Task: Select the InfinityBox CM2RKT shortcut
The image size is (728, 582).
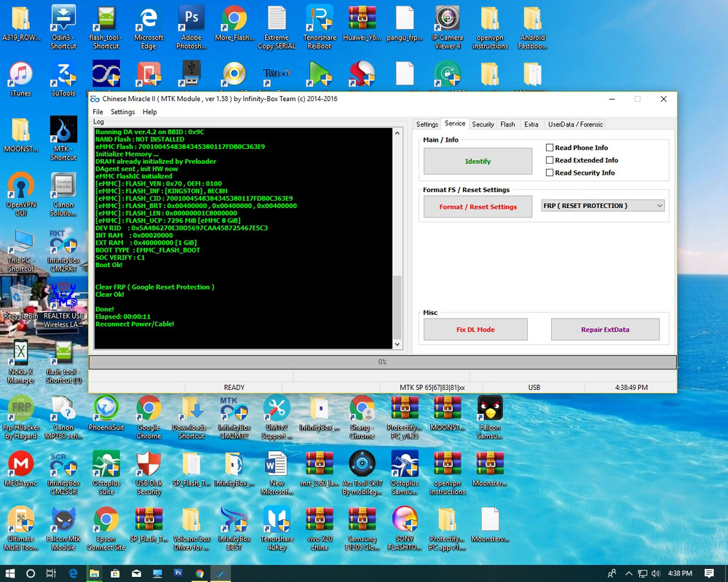Action: (63, 250)
